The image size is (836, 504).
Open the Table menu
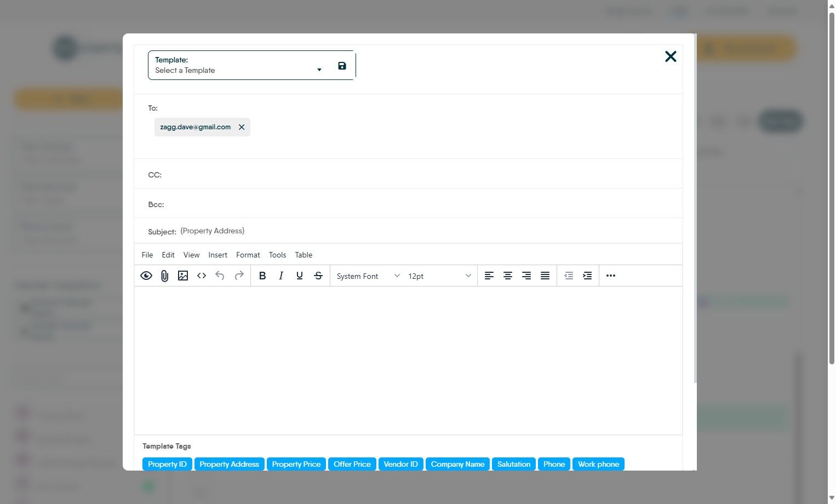pos(304,255)
